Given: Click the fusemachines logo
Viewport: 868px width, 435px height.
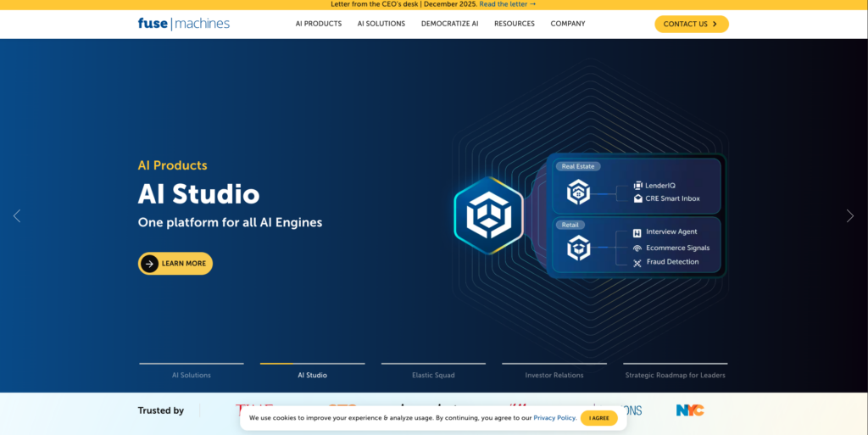Looking at the screenshot, I should tap(184, 24).
